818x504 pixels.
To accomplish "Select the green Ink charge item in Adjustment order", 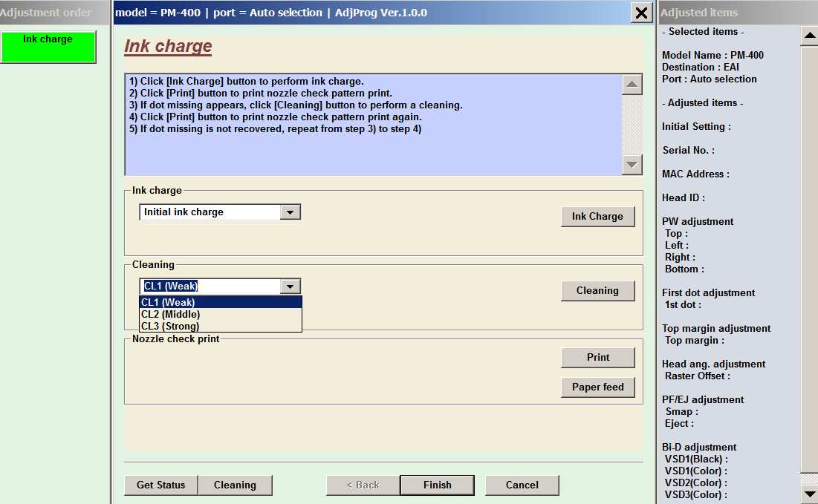I will coord(48,47).
